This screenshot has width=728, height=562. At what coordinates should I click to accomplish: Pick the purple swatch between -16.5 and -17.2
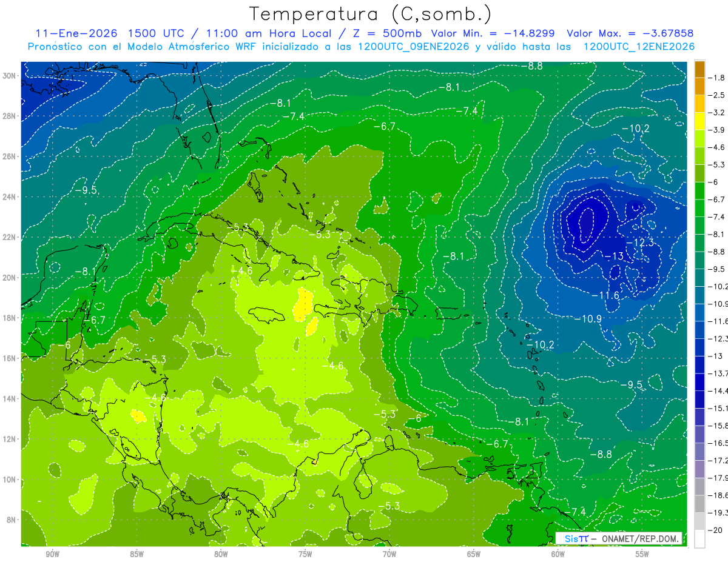[699, 452]
